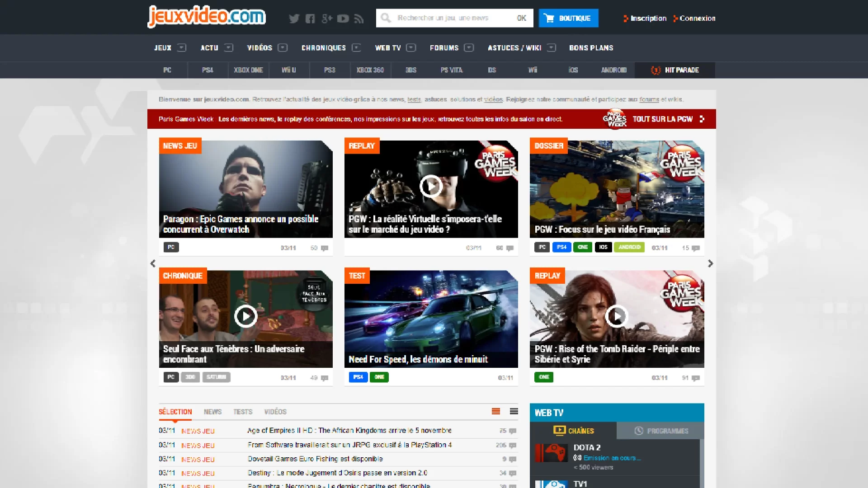868x488 pixels.
Task: Click the search magnifier icon
Action: (386, 18)
